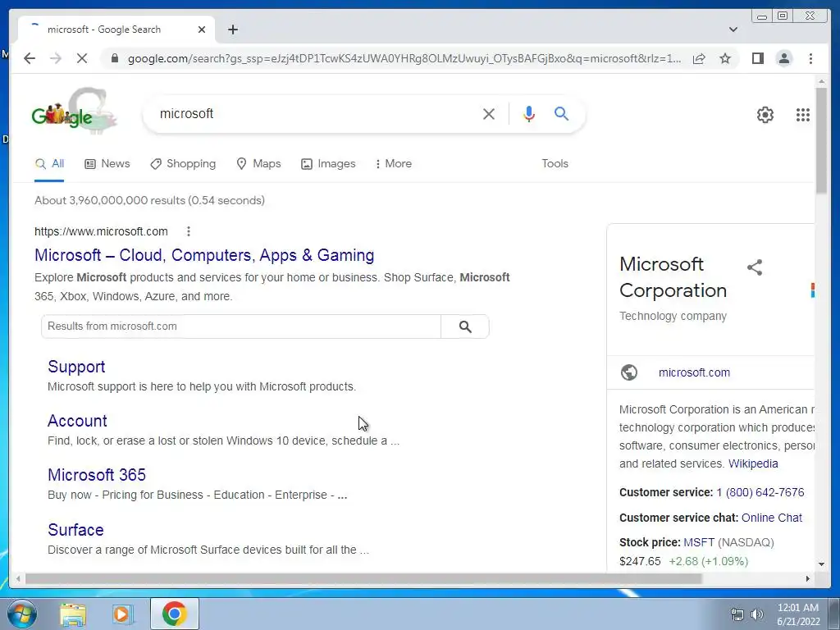This screenshot has height=630, width=840.
Task: Share the Microsoft Corporation knowledge panel
Action: click(x=755, y=267)
